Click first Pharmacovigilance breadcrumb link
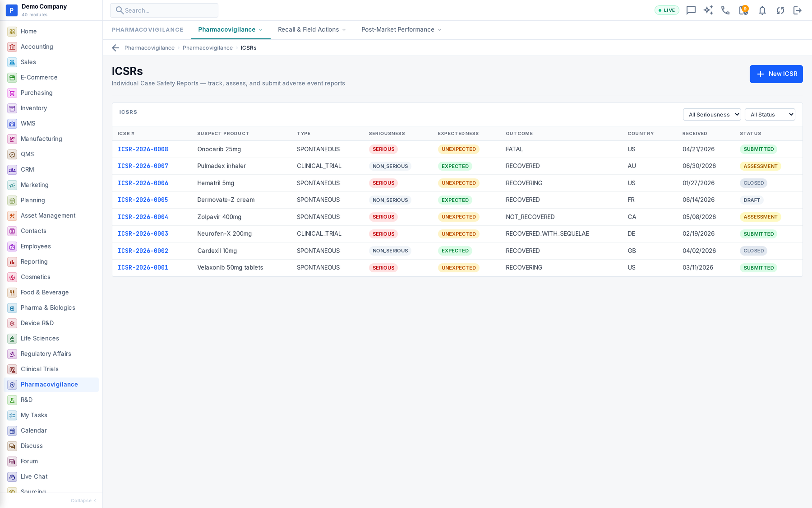 pos(149,48)
